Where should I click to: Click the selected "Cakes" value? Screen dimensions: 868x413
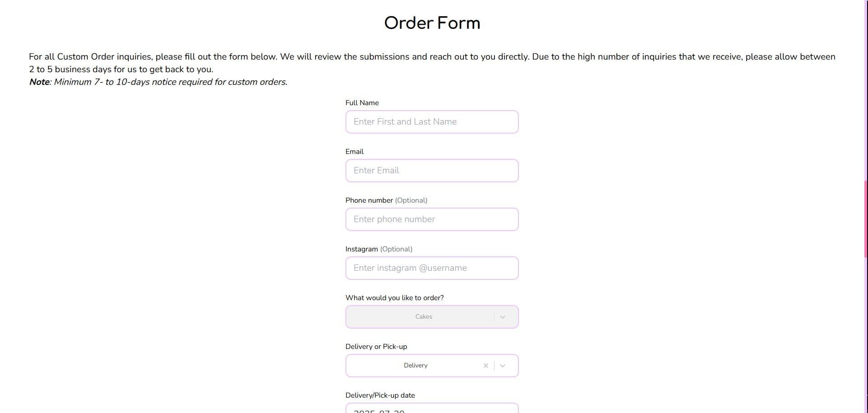pyautogui.click(x=424, y=317)
